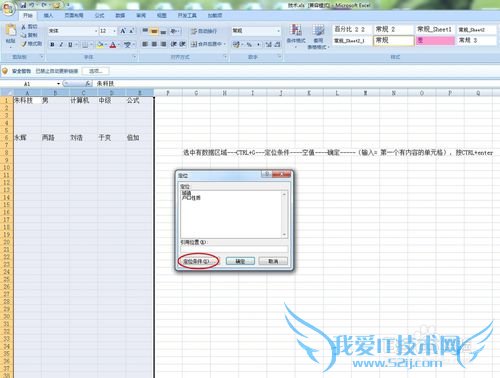Open the number format combo box
500x378 pixels.
[x=256, y=31]
